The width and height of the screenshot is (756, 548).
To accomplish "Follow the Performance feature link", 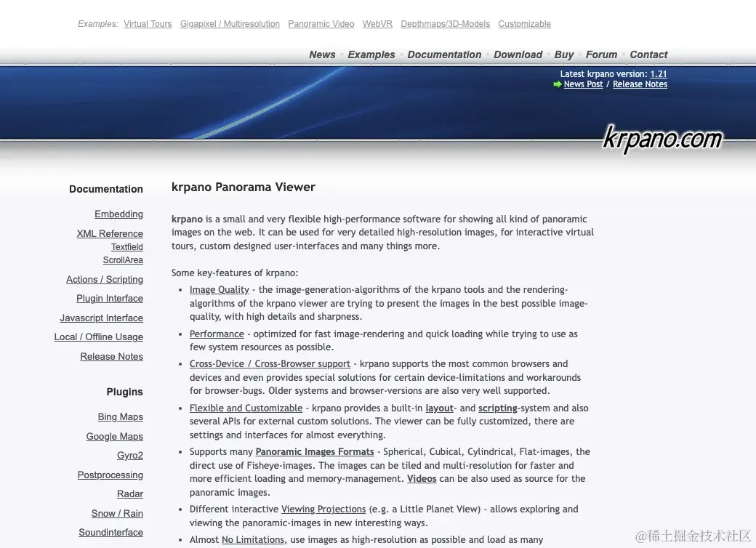I will pos(217,334).
